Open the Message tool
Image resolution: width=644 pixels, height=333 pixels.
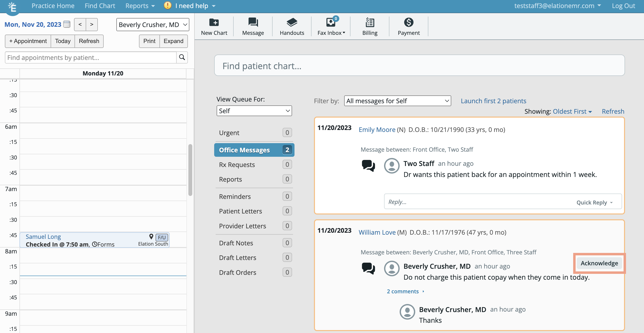(253, 26)
